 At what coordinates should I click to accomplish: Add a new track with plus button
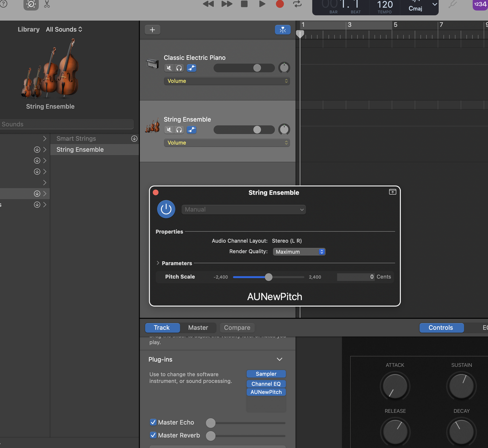pos(153,29)
